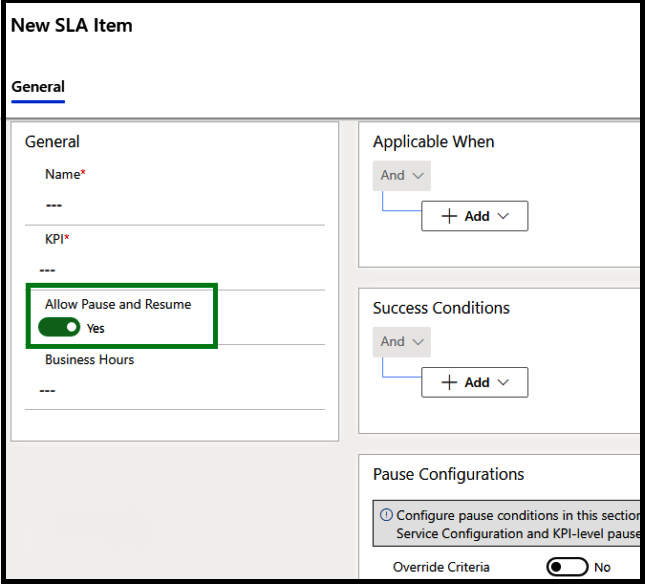Click the Pause Configurations section title
645x584 pixels.
(x=448, y=475)
